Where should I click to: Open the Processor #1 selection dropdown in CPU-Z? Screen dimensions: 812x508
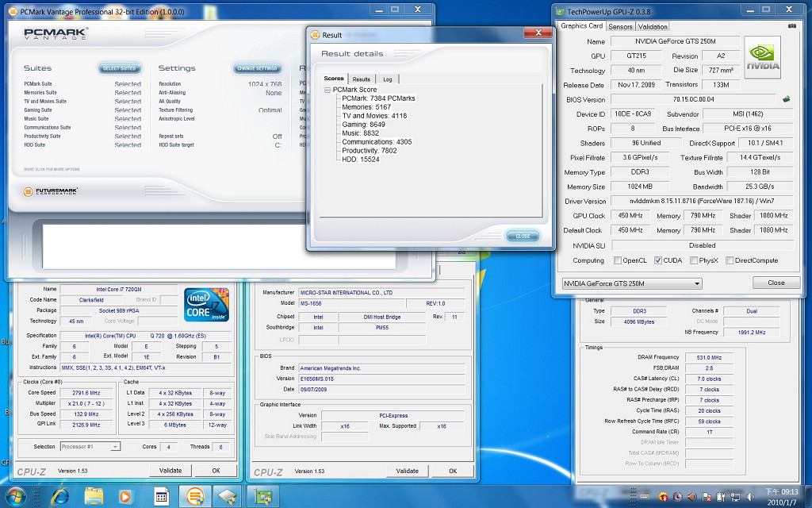coord(90,446)
